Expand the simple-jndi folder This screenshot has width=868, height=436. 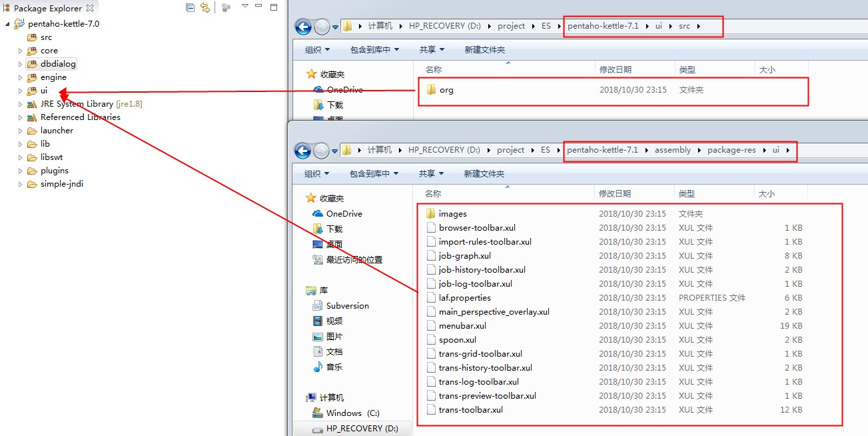[20, 184]
